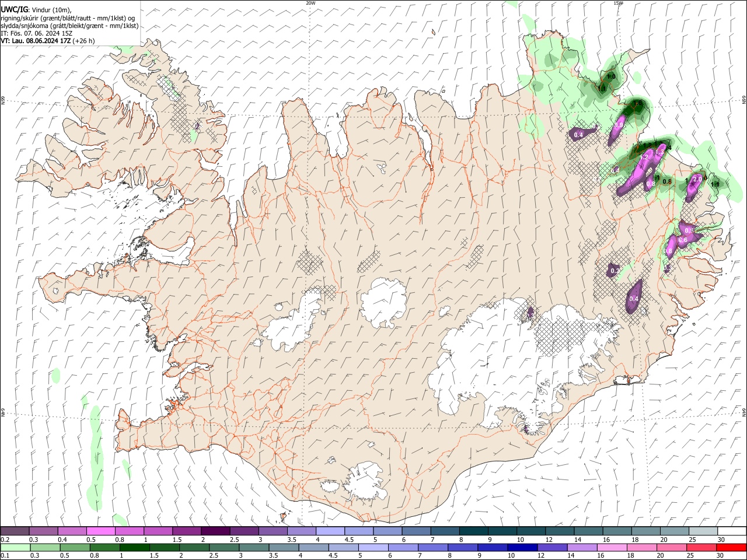This screenshot has height=560, width=747.
Task: Click the 'slydda/snjókoma' legend description line
Action: click(69, 26)
